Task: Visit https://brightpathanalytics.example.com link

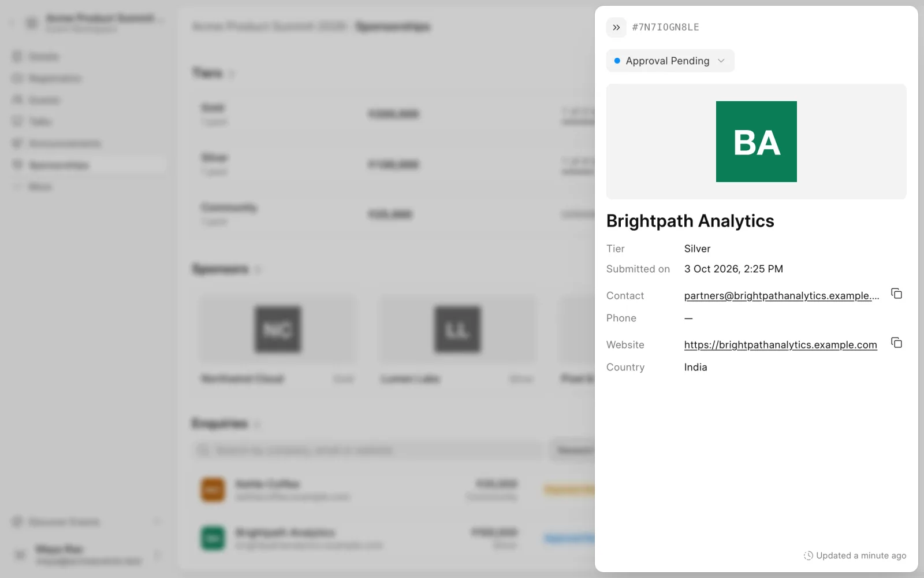Action: 780,344
